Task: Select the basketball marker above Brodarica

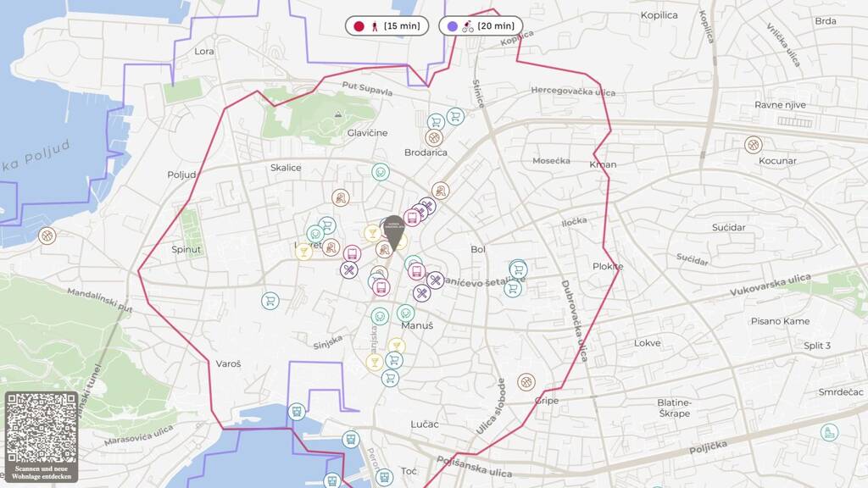Action: [434, 137]
